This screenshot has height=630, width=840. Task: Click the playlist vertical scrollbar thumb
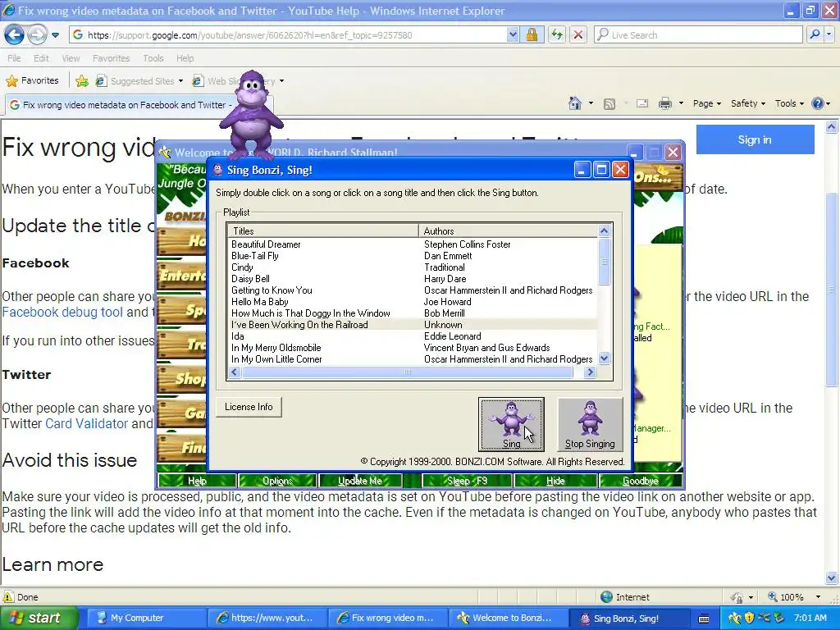coord(604,262)
